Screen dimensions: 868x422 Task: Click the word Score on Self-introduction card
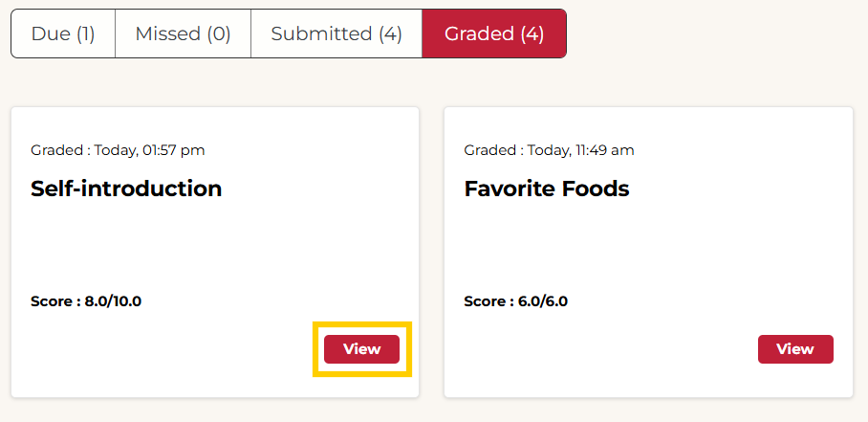click(52, 301)
